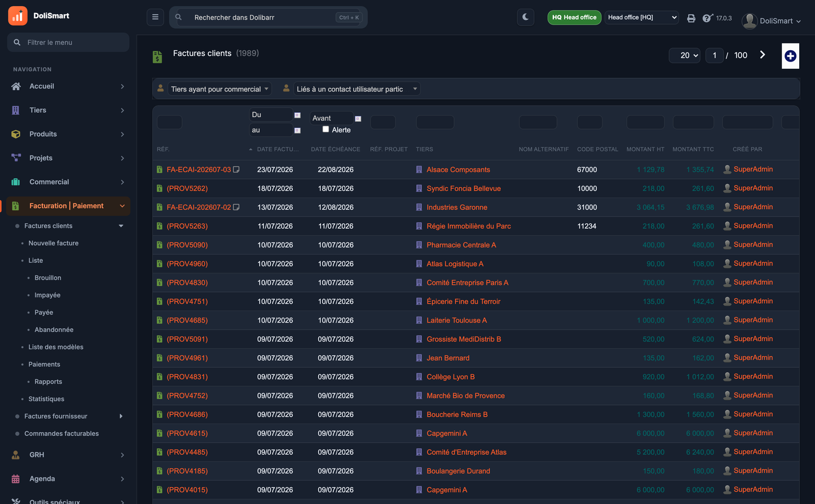Click the Facturation | Paiement sidebar icon
Image resolution: width=815 pixels, height=504 pixels.
(16, 206)
